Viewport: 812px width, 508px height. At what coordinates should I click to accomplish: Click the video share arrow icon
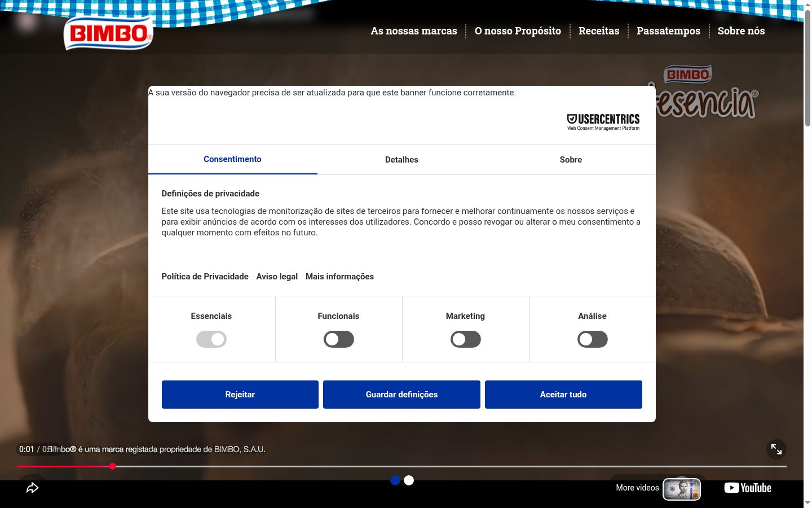(33, 488)
